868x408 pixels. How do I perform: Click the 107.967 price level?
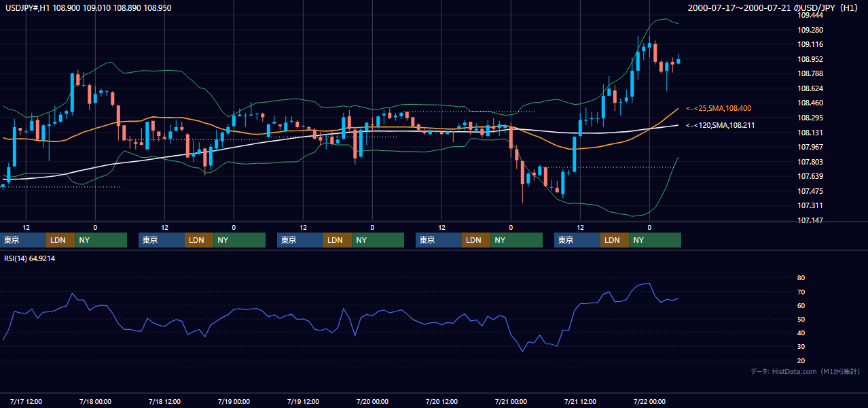810,147
